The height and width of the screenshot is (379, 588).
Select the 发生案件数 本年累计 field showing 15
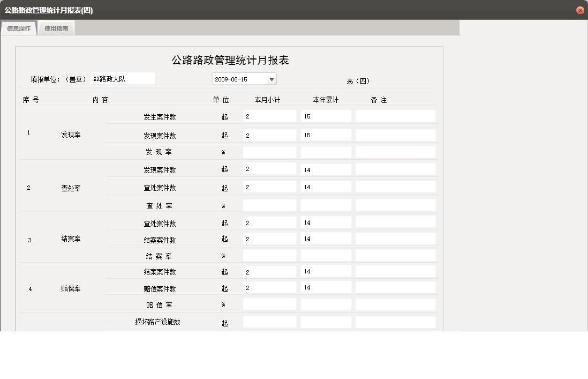pyautogui.click(x=325, y=116)
